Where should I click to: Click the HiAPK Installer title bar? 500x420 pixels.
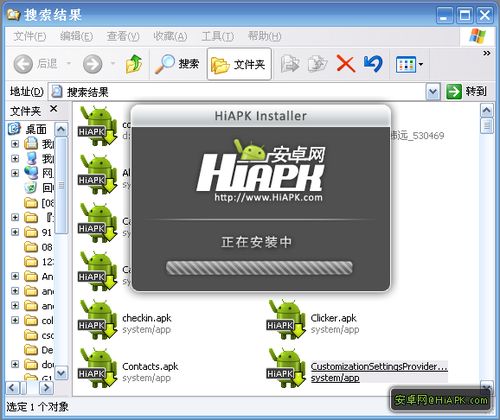[261, 116]
